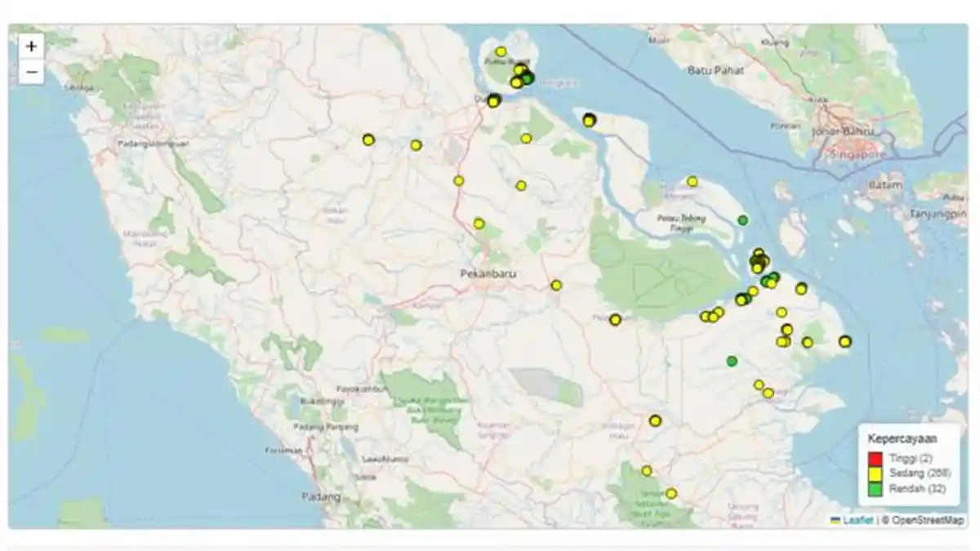Click the Johor Bahru label

844,131
